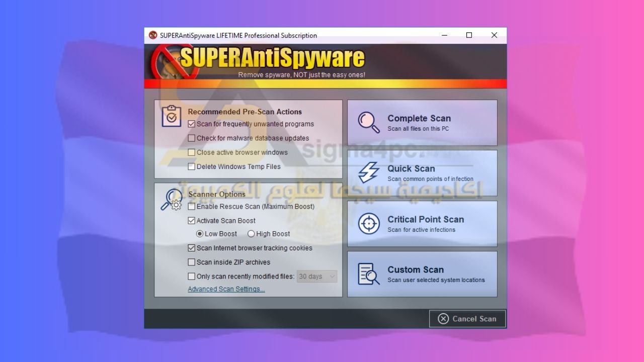644x362 pixels.
Task: Open Advanced Scan Settings link
Action: [x=226, y=289]
